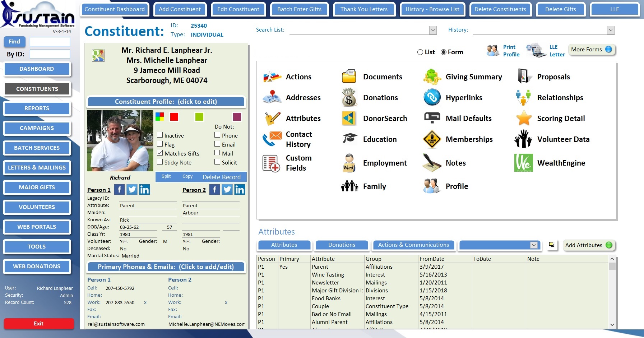
Task: Open the Attributes checkmark pencil icon
Action: (272, 118)
